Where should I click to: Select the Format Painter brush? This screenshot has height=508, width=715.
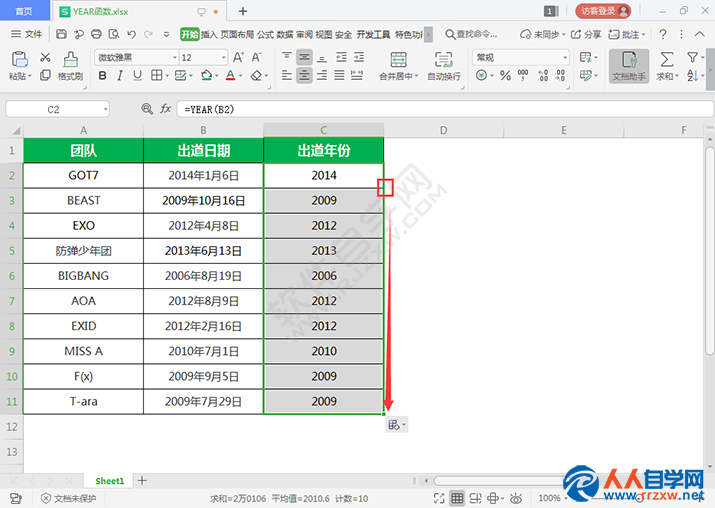[x=70, y=60]
